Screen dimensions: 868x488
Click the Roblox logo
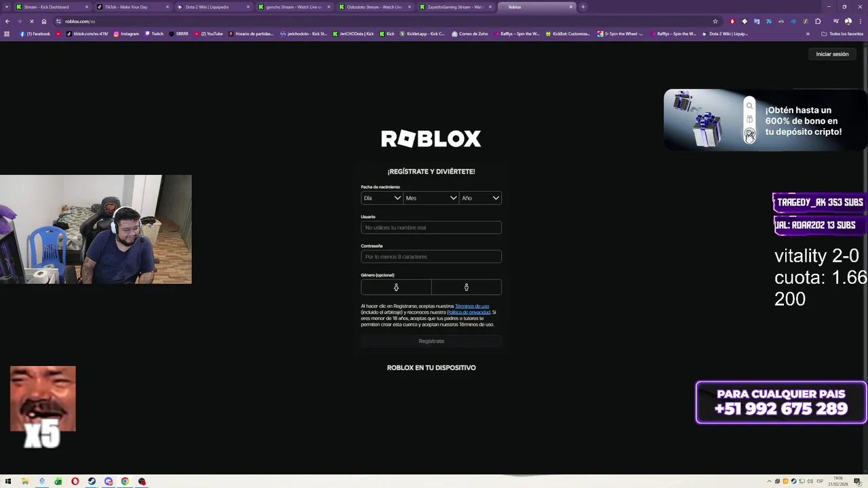[431, 139]
